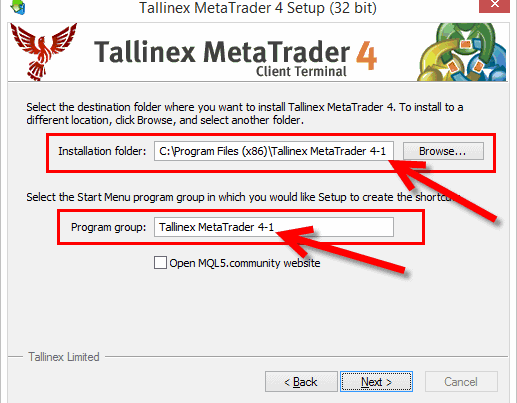Viewport: 517px width, 403px height.
Task: Click inside the Installation folder field
Action: [274, 151]
